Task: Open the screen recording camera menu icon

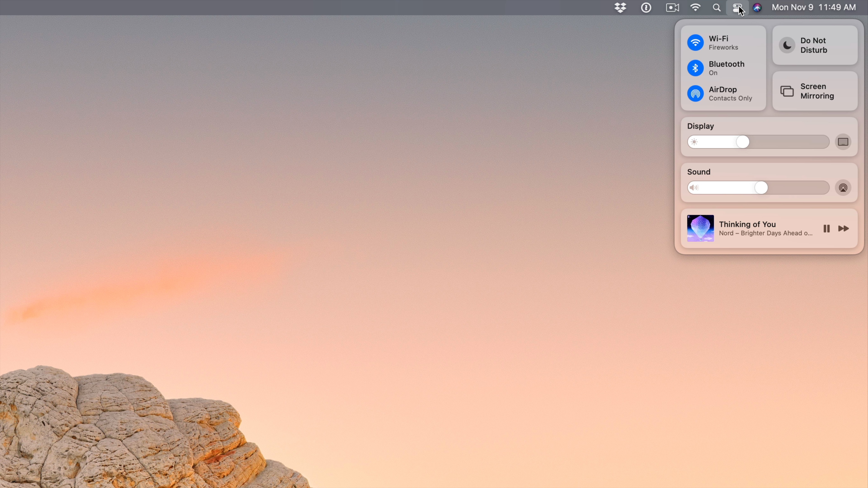Action: 672,7
